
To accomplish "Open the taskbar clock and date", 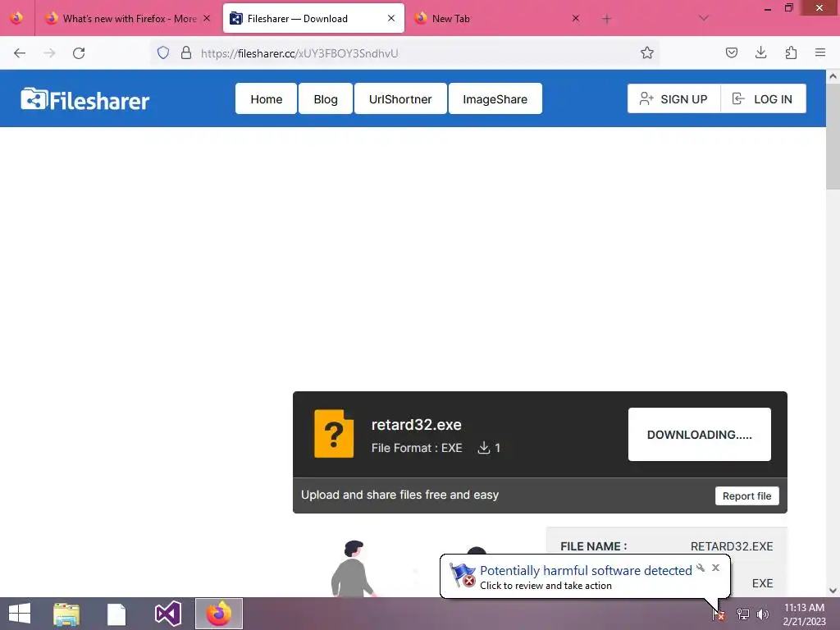I will pyautogui.click(x=804, y=614).
